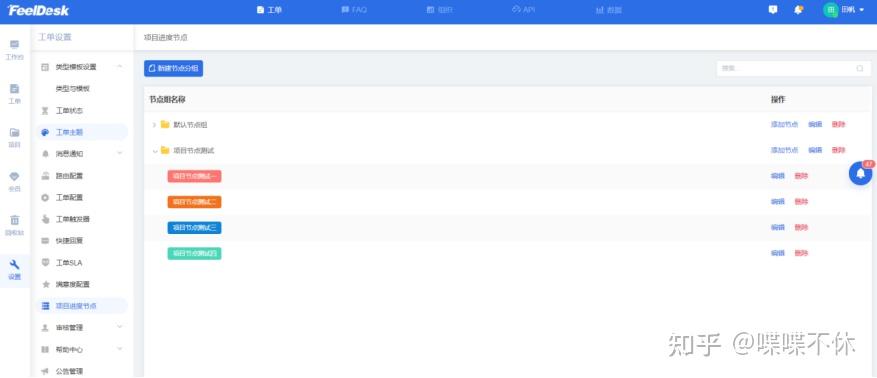Click the green 项目节点测试四 tag

click(x=194, y=253)
